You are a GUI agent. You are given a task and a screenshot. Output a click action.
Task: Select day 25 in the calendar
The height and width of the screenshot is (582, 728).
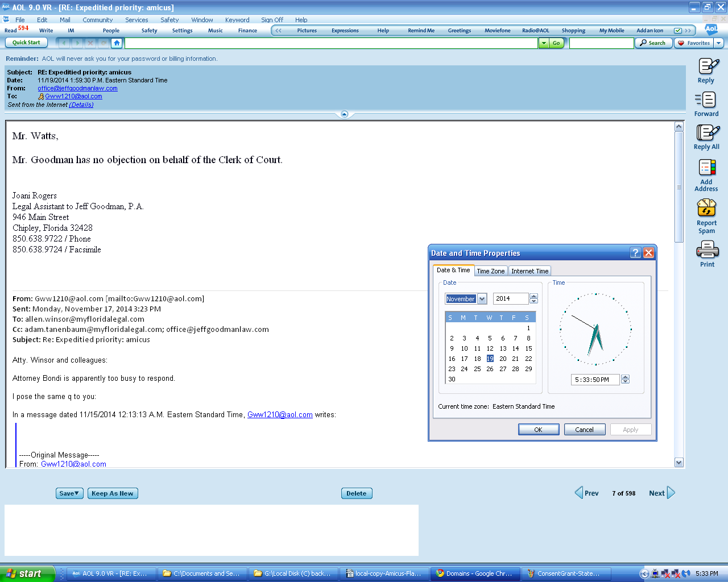click(477, 369)
